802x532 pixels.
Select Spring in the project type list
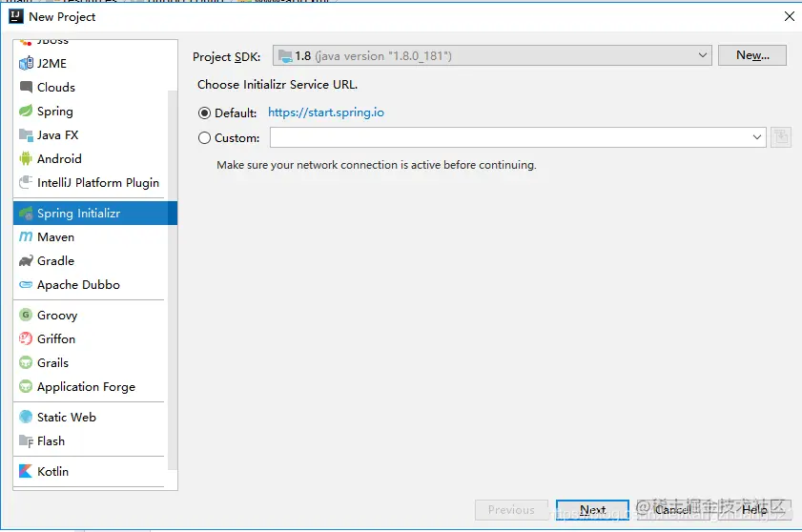(x=54, y=111)
